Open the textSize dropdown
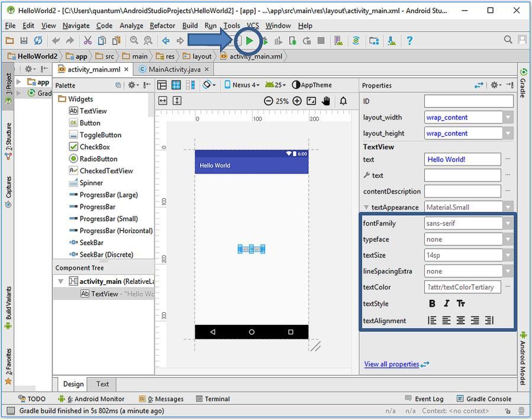532x420 pixels. pyautogui.click(x=508, y=255)
